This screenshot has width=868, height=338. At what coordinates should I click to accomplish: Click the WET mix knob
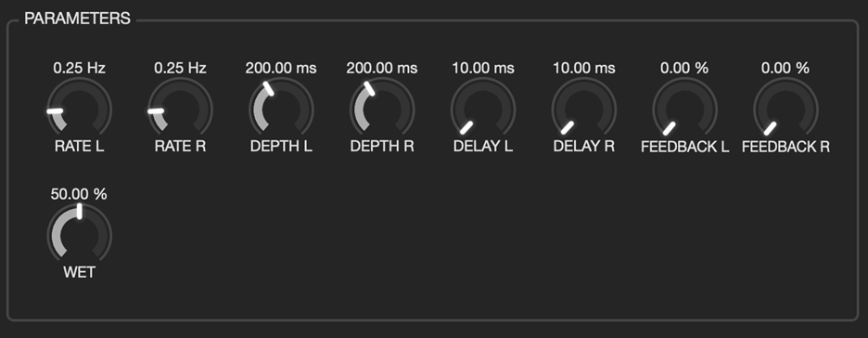click(x=79, y=234)
